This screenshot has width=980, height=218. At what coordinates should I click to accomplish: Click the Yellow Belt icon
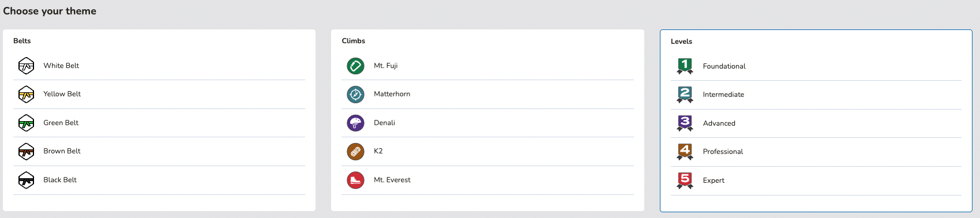tap(26, 94)
